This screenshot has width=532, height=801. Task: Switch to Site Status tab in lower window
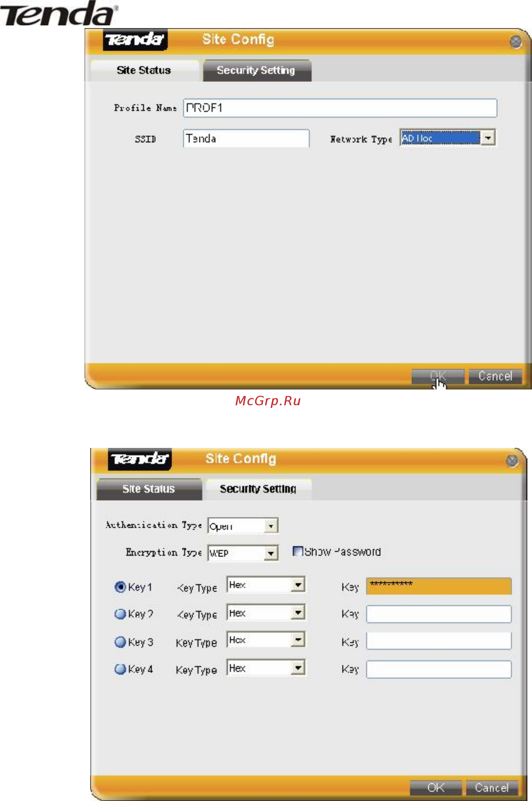pos(149,489)
